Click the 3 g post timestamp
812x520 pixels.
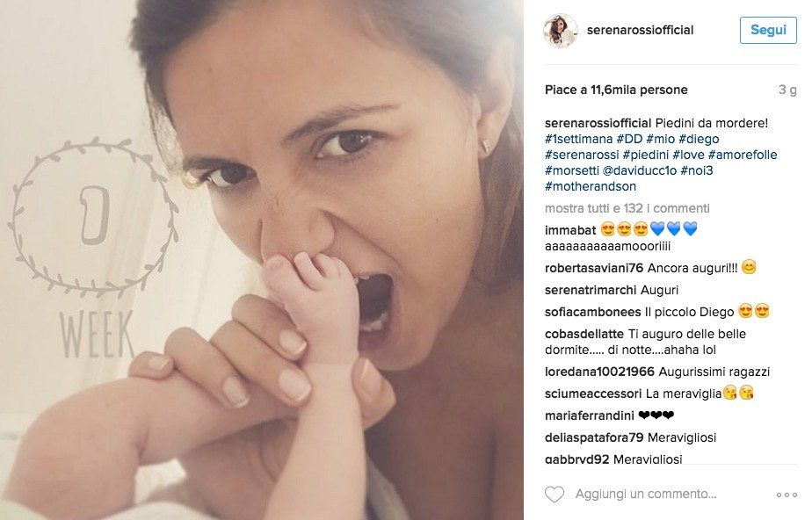(x=787, y=90)
